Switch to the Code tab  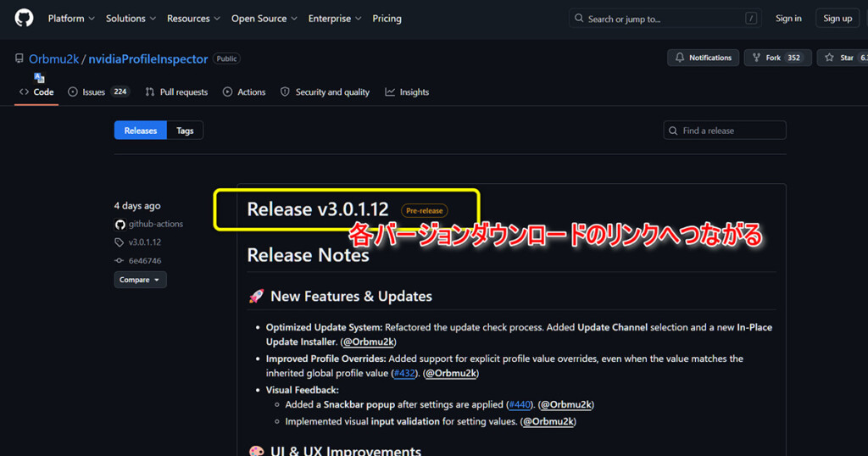36,92
